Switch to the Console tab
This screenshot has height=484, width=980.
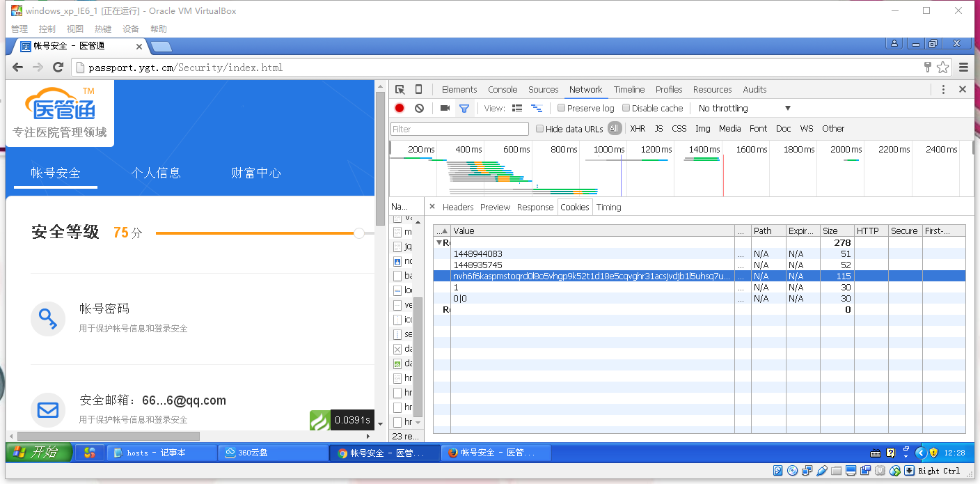click(x=502, y=90)
